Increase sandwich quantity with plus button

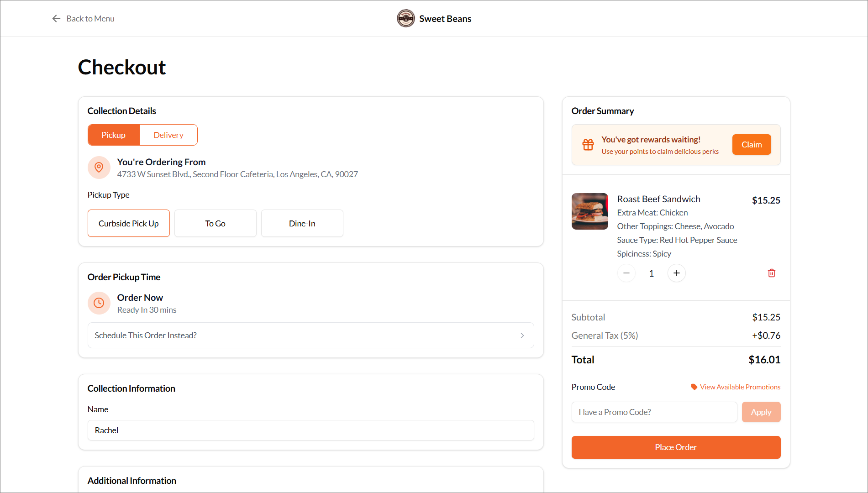[x=676, y=273]
